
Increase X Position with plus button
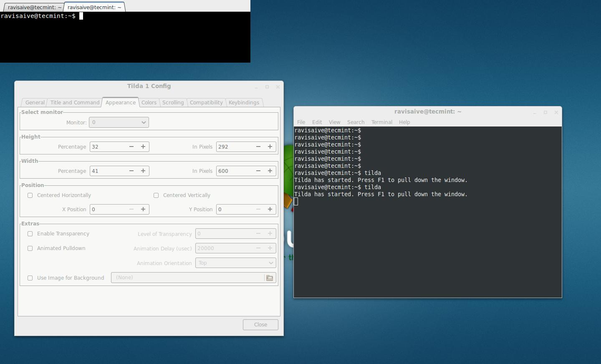pos(143,209)
